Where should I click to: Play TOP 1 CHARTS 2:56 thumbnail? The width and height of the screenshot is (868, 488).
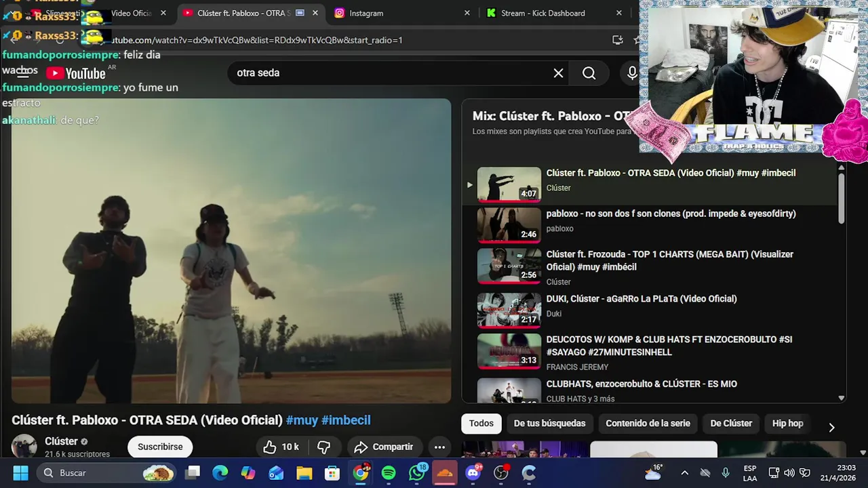coord(509,266)
